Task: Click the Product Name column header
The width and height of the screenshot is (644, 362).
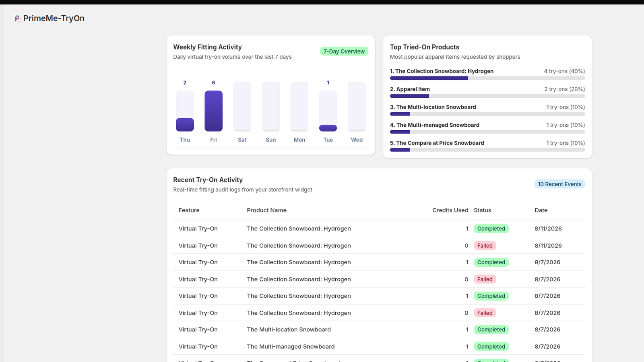Action: coord(266,210)
